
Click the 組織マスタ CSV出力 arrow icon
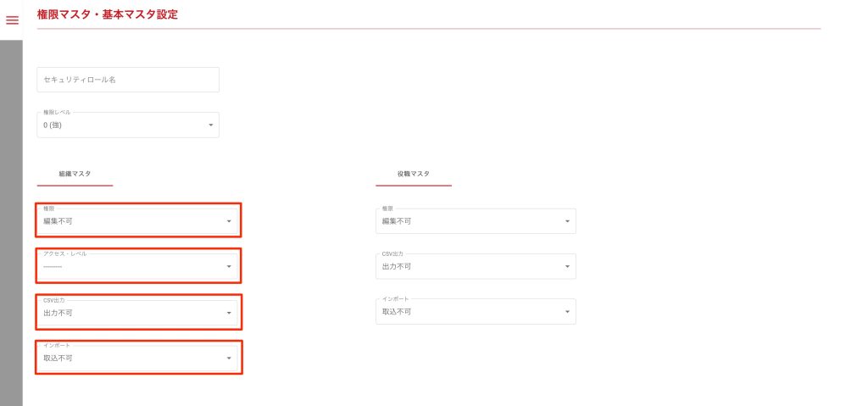point(229,313)
